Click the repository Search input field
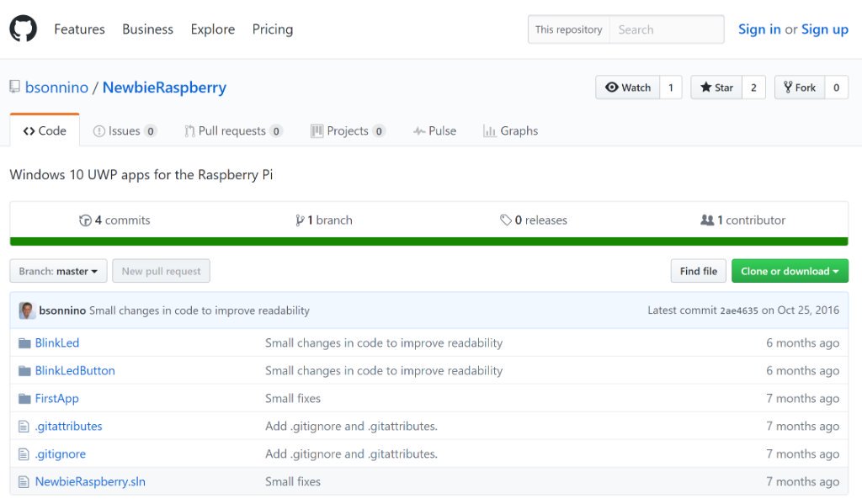Image resolution: width=862 pixels, height=504 pixels. tap(667, 29)
